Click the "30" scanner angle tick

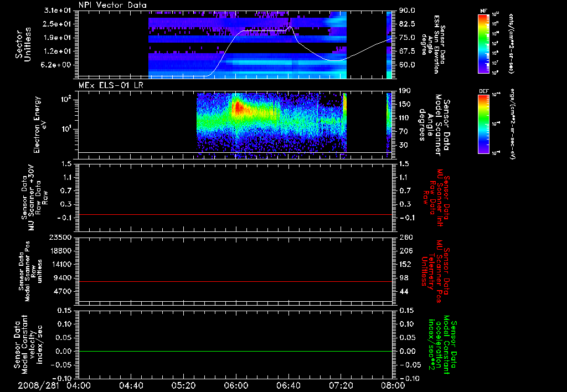tap(403, 145)
